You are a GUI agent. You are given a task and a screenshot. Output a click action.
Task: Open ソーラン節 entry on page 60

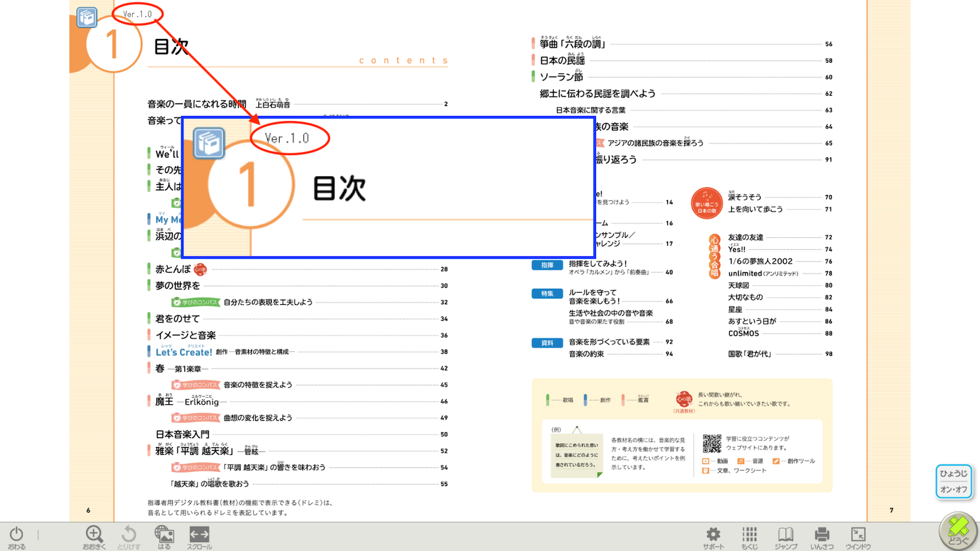tap(561, 77)
